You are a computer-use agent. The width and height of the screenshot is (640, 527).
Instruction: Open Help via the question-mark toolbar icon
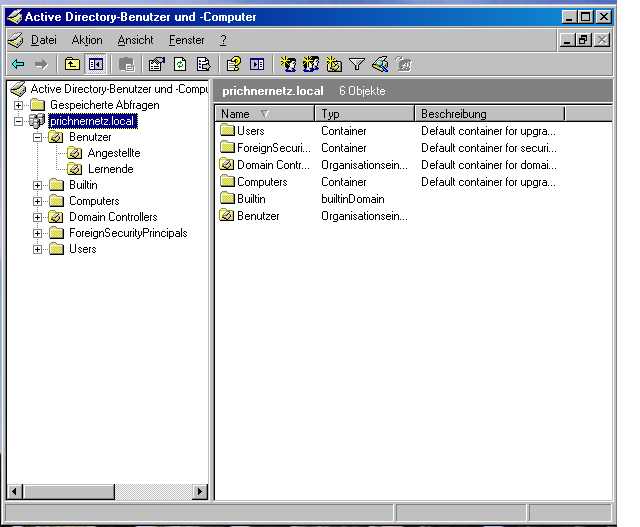click(x=233, y=64)
